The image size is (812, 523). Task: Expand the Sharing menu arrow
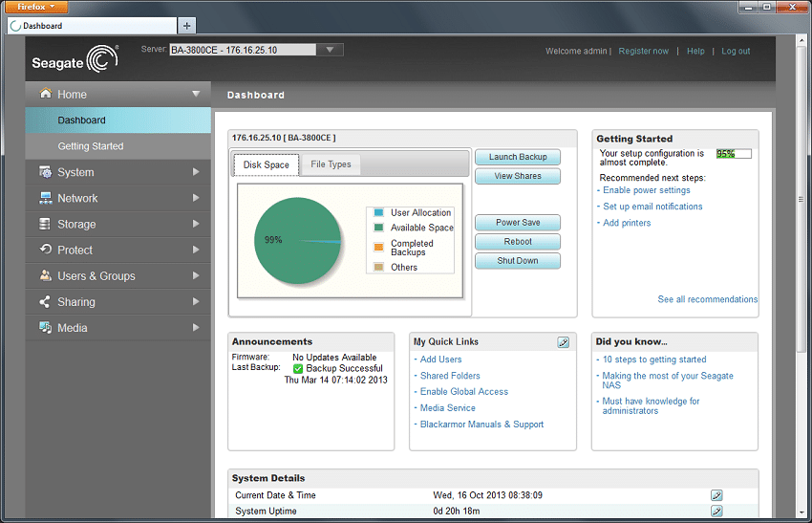pyautogui.click(x=196, y=301)
